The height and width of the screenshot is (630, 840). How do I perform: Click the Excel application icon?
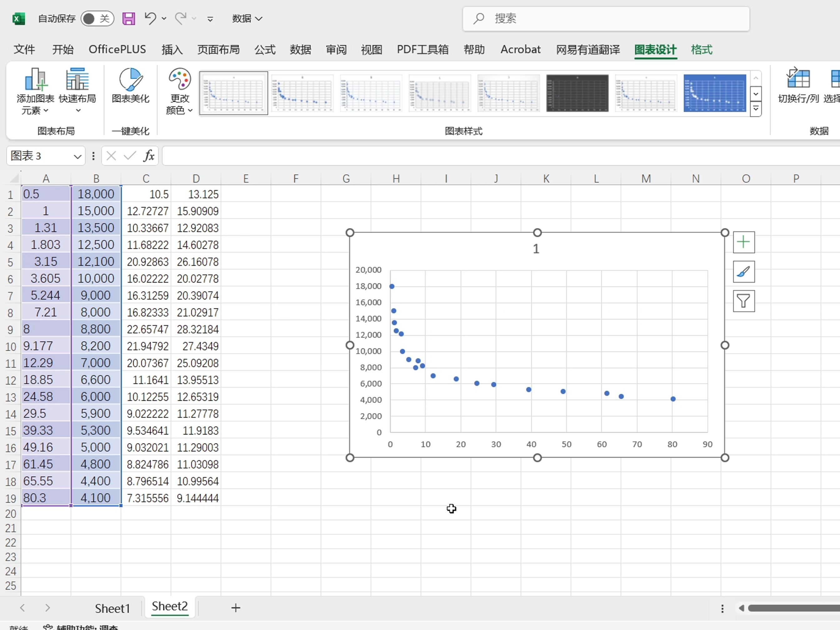click(18, 18)
